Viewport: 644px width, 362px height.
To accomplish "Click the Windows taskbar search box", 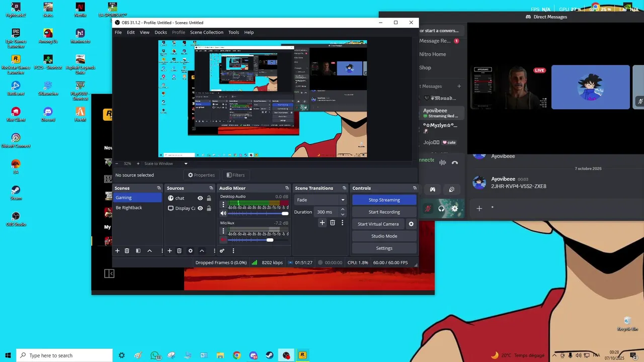I will click(64, 355).
